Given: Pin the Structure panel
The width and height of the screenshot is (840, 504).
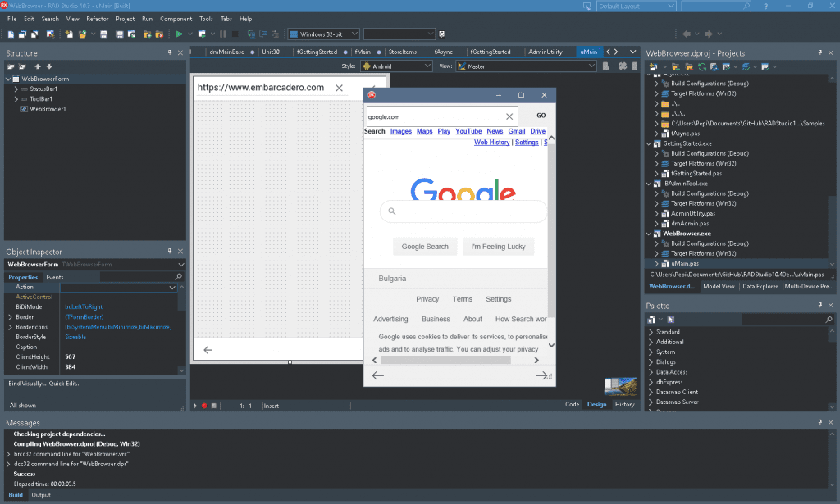Looking at the screenshot, I should coord(170,52).
